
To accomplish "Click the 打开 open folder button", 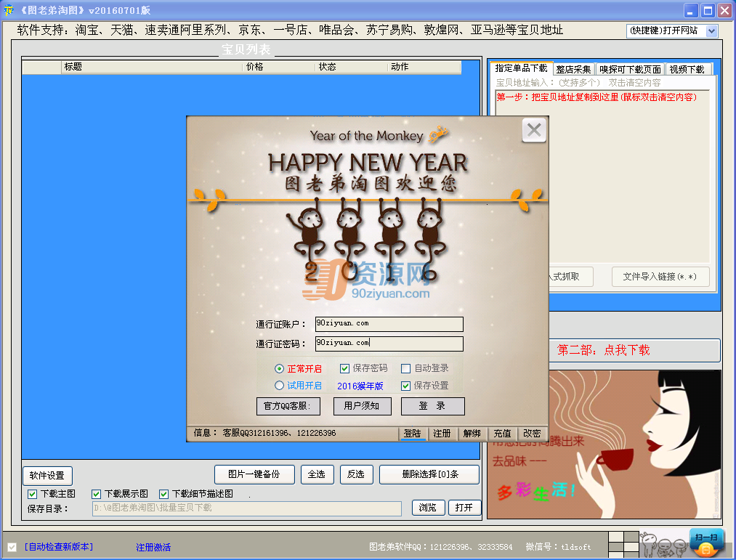I will point(464,508).
